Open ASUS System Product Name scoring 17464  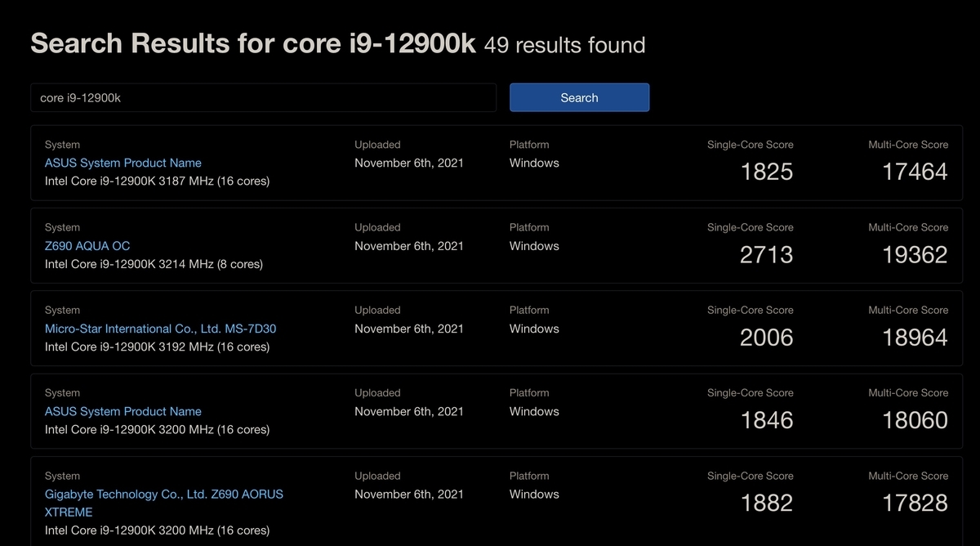pyautogui.click(x=123, y=163)
